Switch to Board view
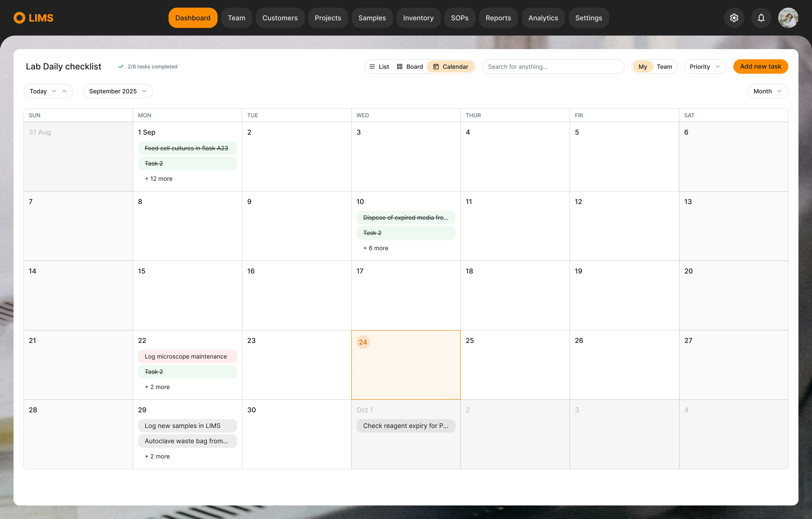Image resolution: width=812 pixels, height=519 pixels. (410, 66)
